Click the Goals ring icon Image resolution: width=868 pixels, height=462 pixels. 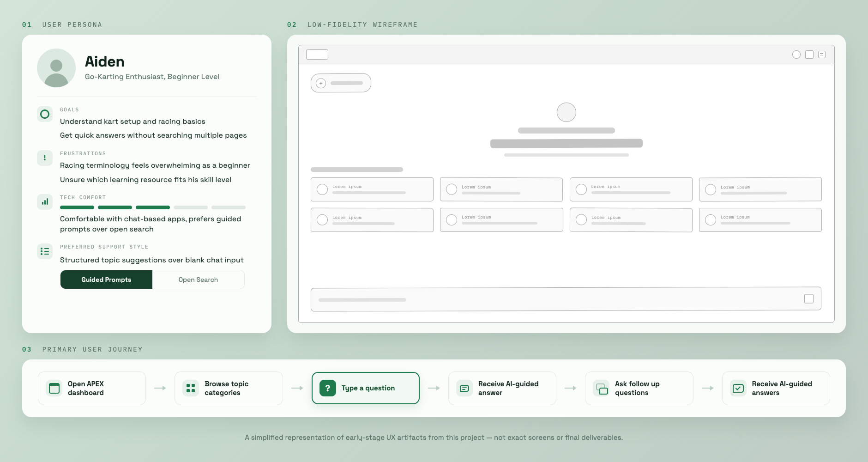click(45, 114)
